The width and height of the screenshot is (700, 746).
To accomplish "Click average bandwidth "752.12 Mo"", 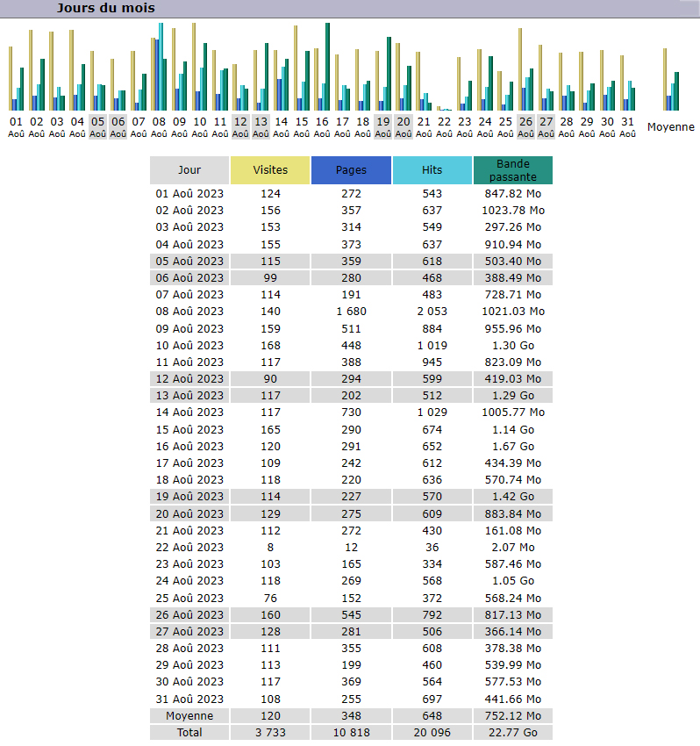I will pyautogui.click(x=513, y=715).
